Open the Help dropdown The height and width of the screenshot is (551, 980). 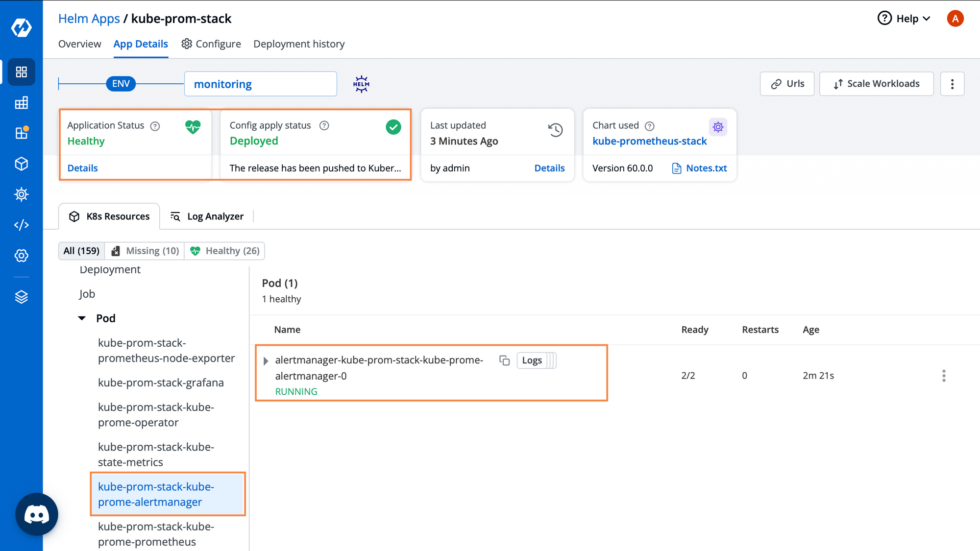point(904,19)
